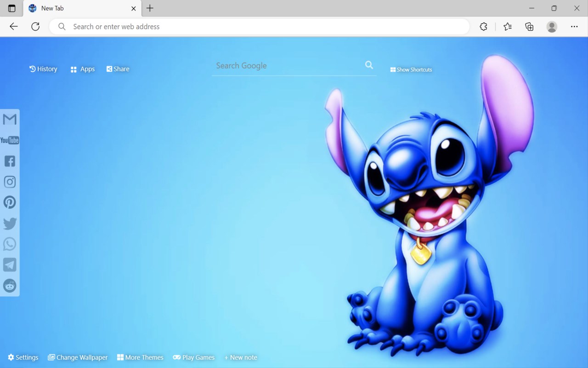
Task: Open the Collections icon
Action: coord(529,27)
